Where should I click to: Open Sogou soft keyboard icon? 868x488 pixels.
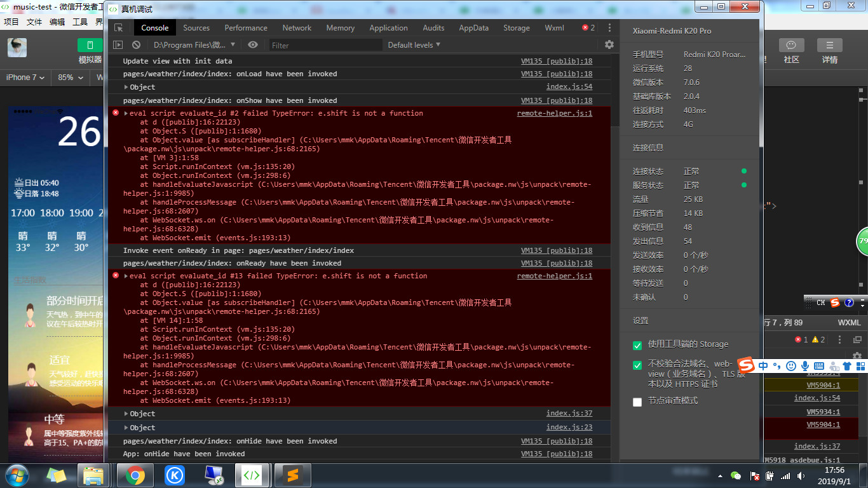click(818, 366)
